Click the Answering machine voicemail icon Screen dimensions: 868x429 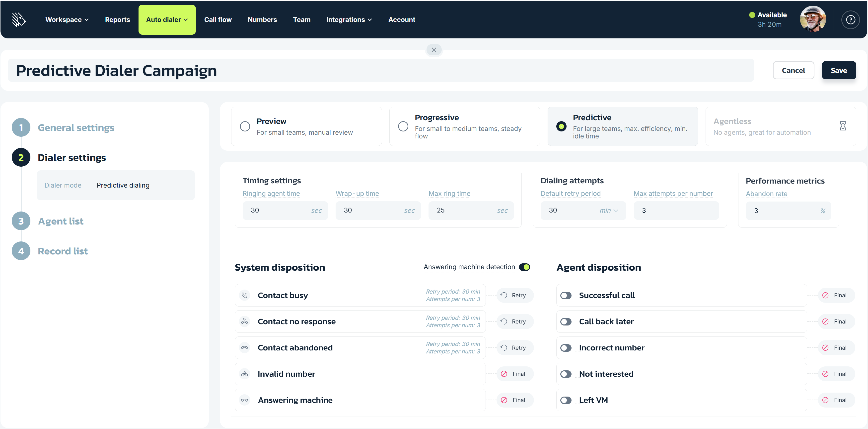point(245,400)
